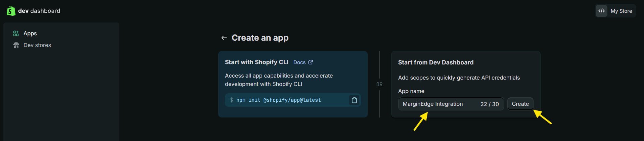This screenshot has height=141, width=644.
Task: Click the 22 / 30 character counter
Action: [x=490, y=104]
